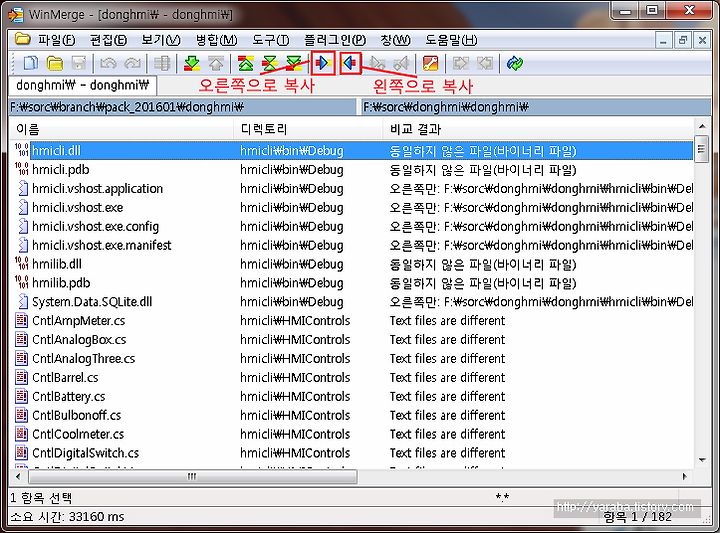Click the right path header F:\sorc\donghmi\donghmi\

coord(536,107)
